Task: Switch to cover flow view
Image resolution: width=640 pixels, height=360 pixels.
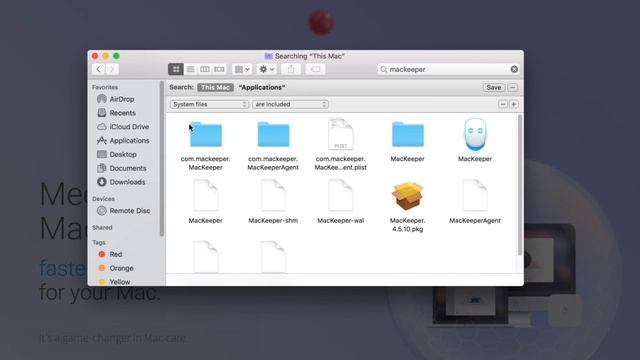Action: pyautogui.click(x=220, y=69)
